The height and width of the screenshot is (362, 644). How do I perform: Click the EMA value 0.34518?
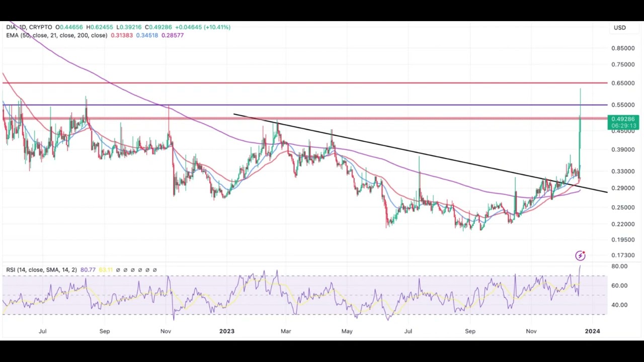tap(147, 35)
